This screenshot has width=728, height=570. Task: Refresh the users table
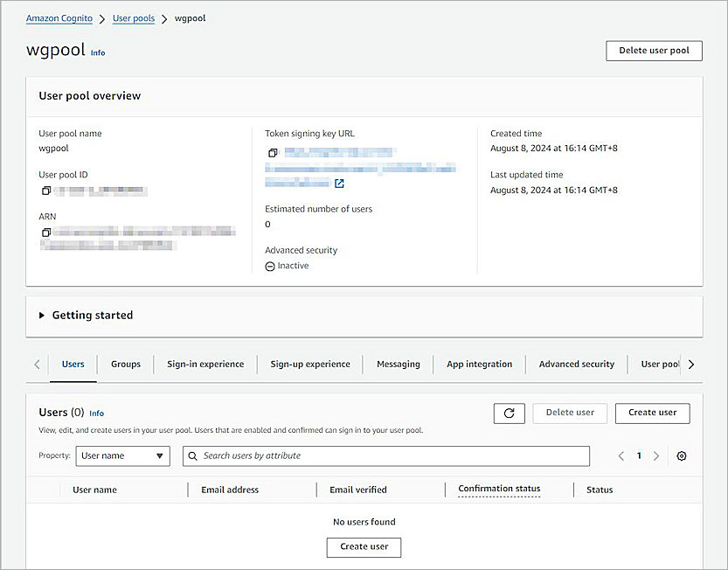[510, 413]
